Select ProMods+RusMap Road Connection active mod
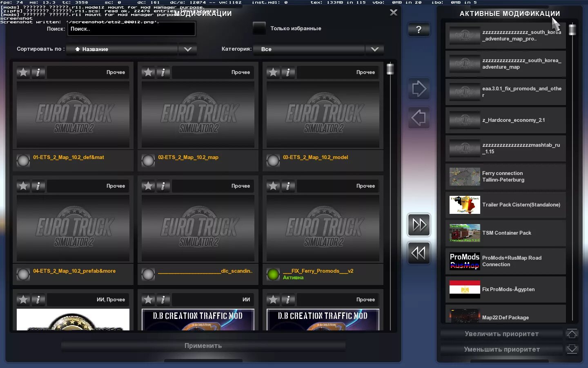The image size is (588, 368). click(x=506, y=261)
